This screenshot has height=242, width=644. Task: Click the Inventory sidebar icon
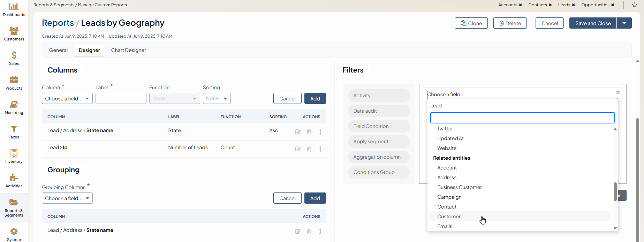tap(14, 156)
